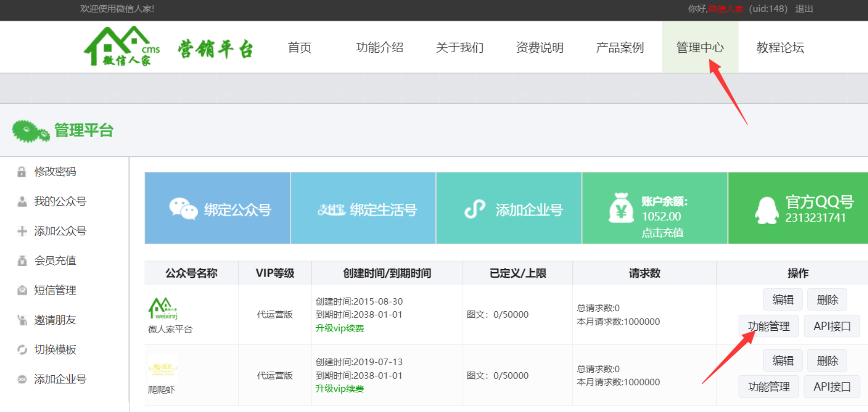Open 关于我们 navigation item
The height and width of the screenshot is (412, 868).
[x=459, y=47]
